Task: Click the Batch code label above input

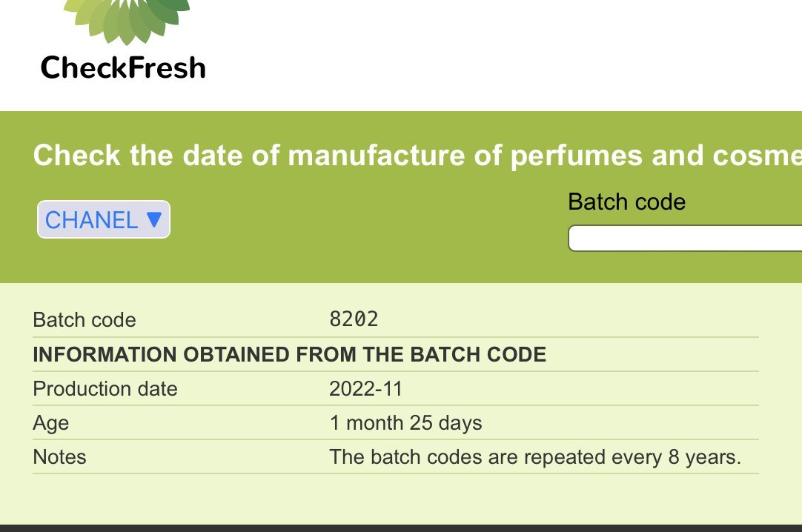Action: 626,202
